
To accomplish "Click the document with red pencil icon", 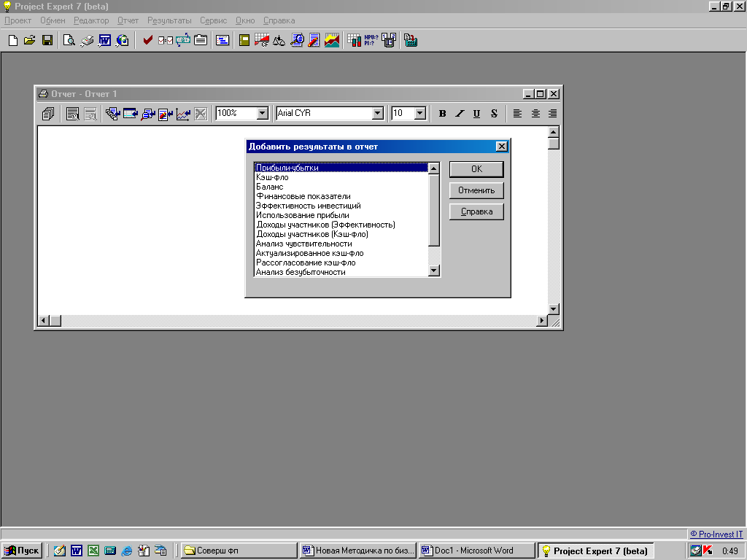I will coord(314,41).
